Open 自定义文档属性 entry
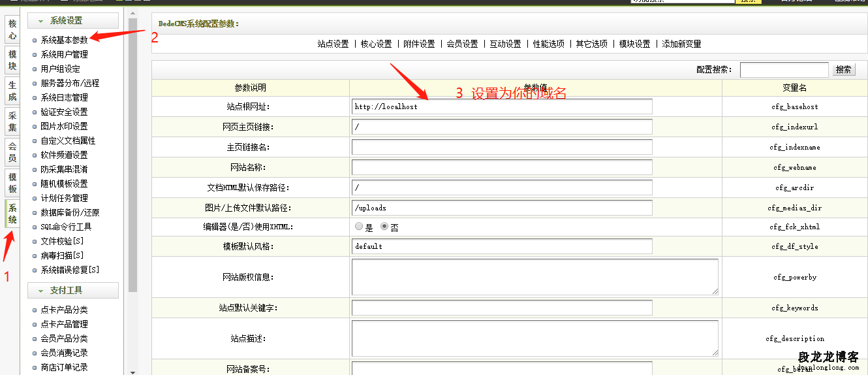Viewport: 868px width, 375px height. (68, 140)
